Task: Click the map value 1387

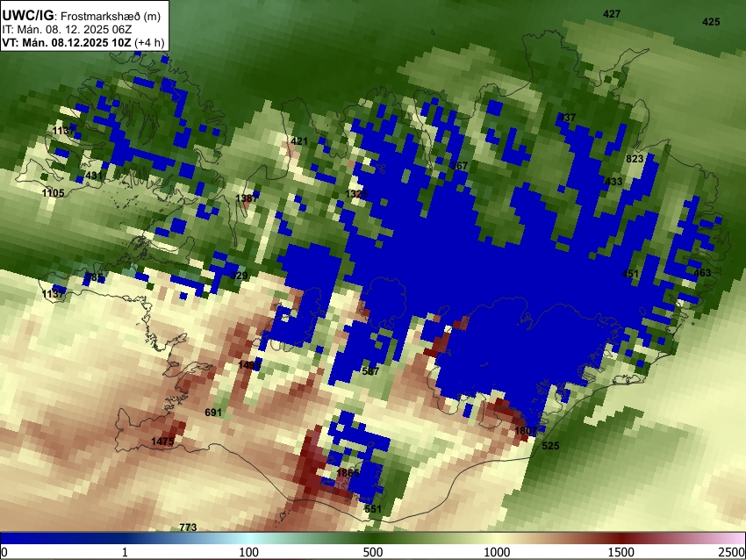Action: 247,197
